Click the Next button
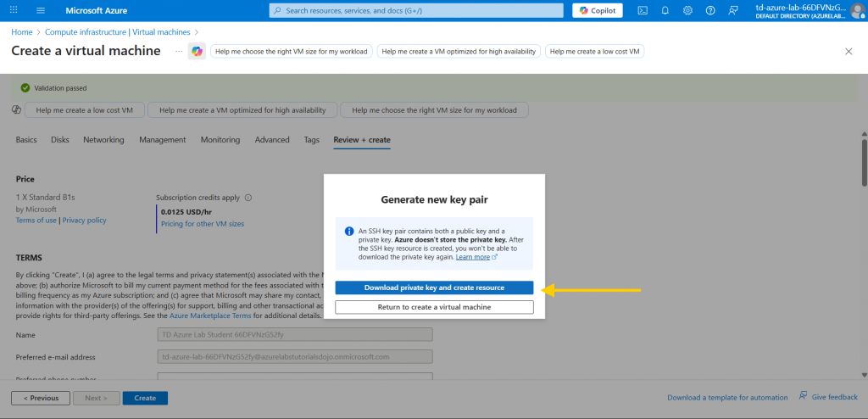The image size is (868, 419). 97,398
